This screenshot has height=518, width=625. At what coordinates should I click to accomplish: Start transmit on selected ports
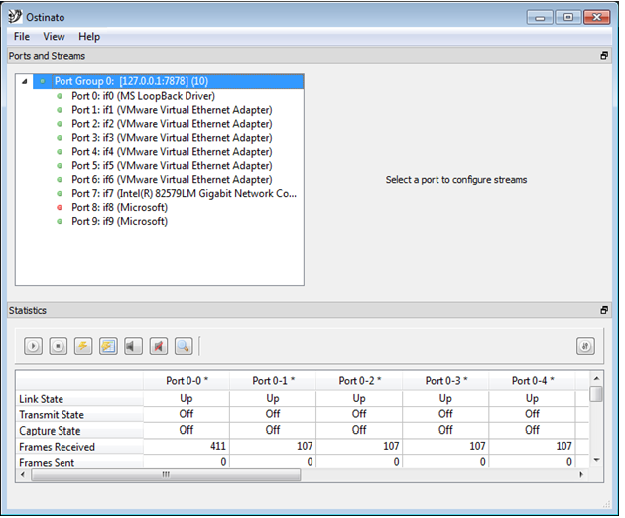point(33,346)
